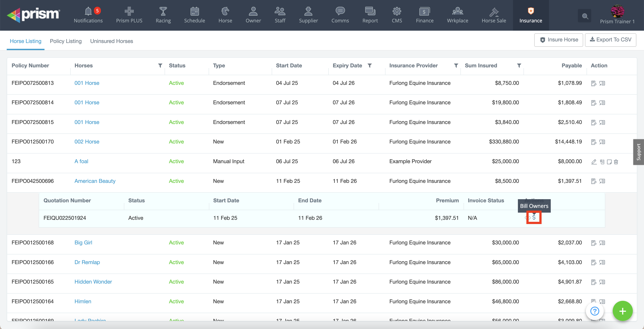Image resolution: width=644 pixels, height=329 pixels.
Task: Open the Support side tab
Action: (638, 152)
